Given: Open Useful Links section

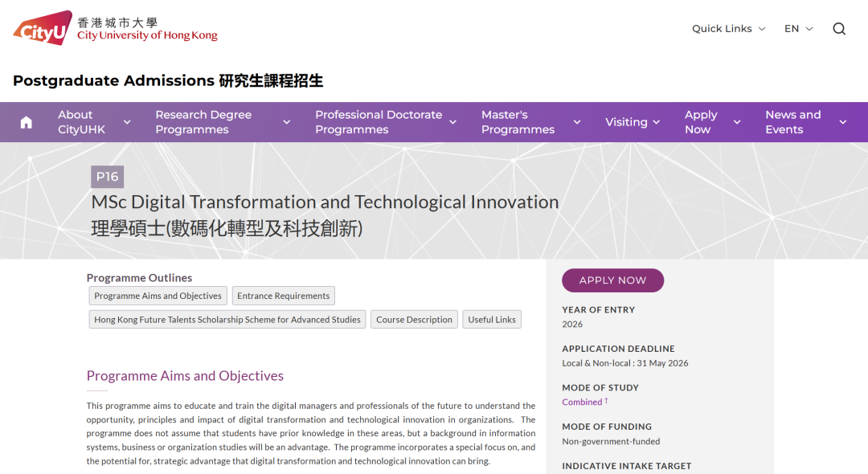Looking at the screenshot, I should pos(492,320).
